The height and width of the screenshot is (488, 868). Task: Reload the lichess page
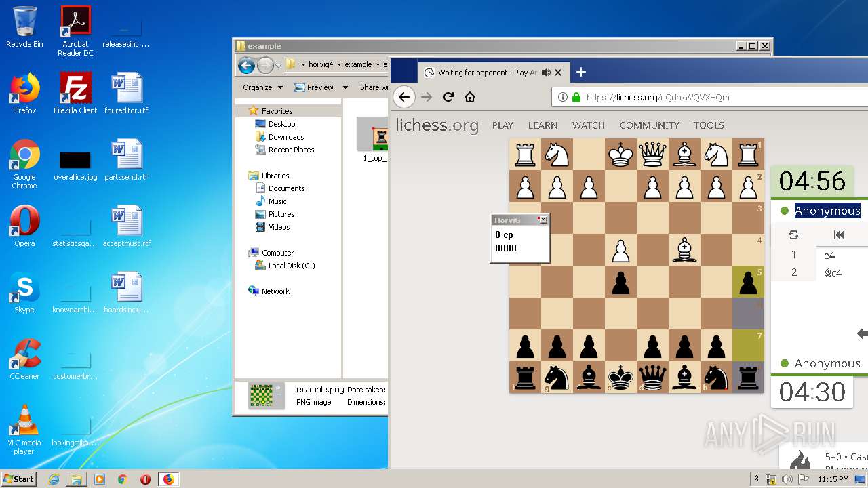pos(448,97)
